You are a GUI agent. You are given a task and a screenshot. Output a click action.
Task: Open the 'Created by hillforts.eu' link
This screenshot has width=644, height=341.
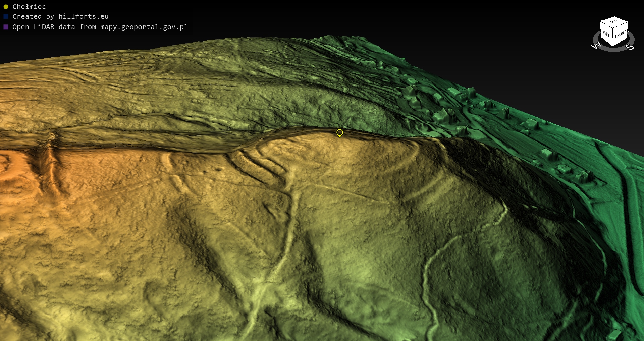tap(60, 16)
